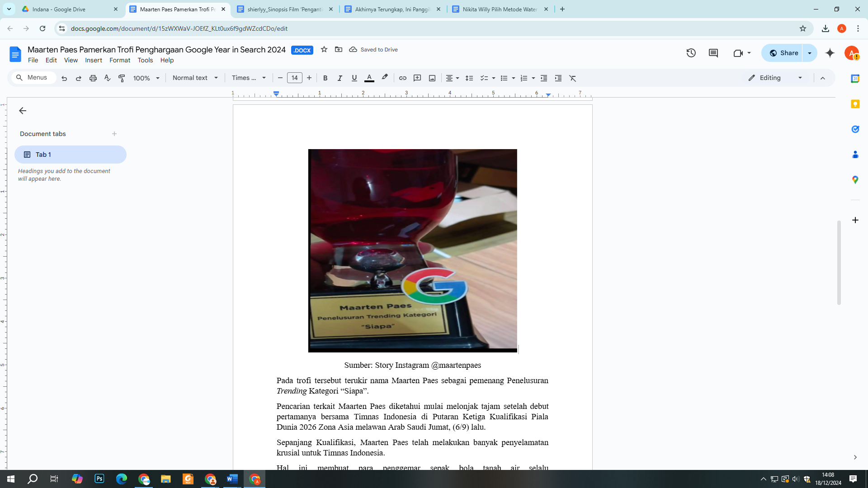The width and height of the screenshot is (868, 488).
Task: Open the zoom level dropdown
Action: pyautogui.click(x=146, y=78)
